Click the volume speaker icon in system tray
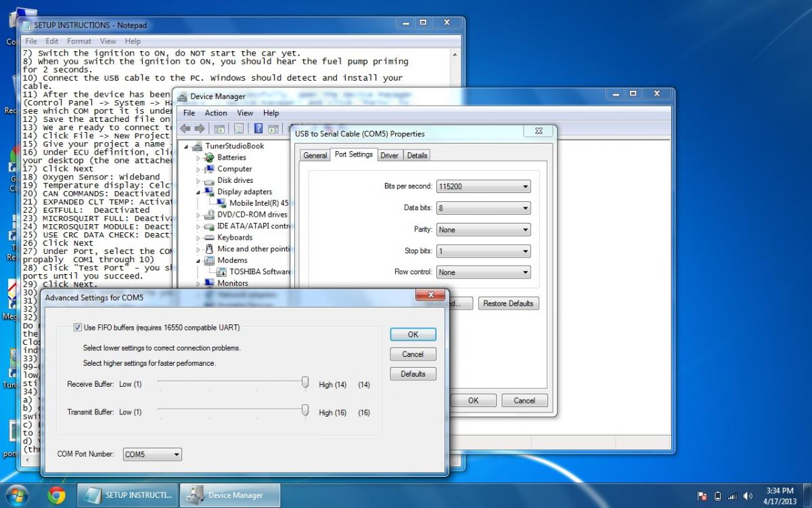 (x=748, y=496)
